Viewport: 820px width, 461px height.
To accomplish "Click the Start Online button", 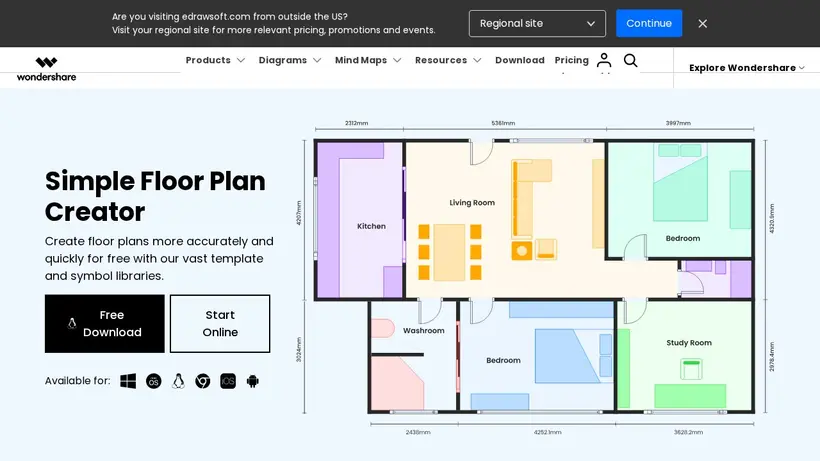I will [220, 324].
